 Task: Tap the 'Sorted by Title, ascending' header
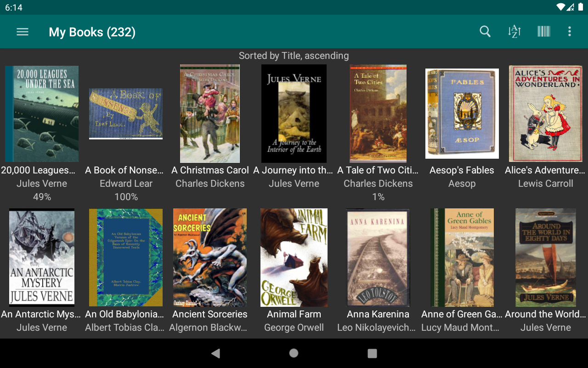pyautogui.click(x=294, y=56)
